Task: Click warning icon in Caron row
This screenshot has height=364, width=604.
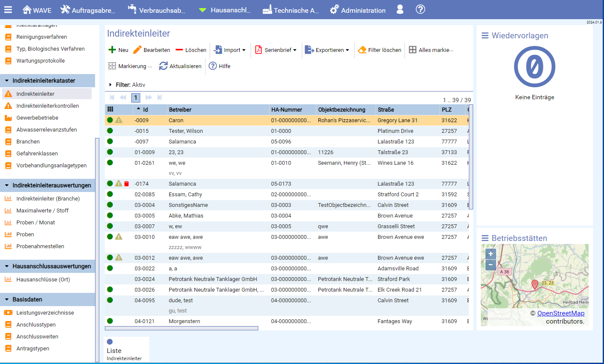Action: [x=119, y=120]
